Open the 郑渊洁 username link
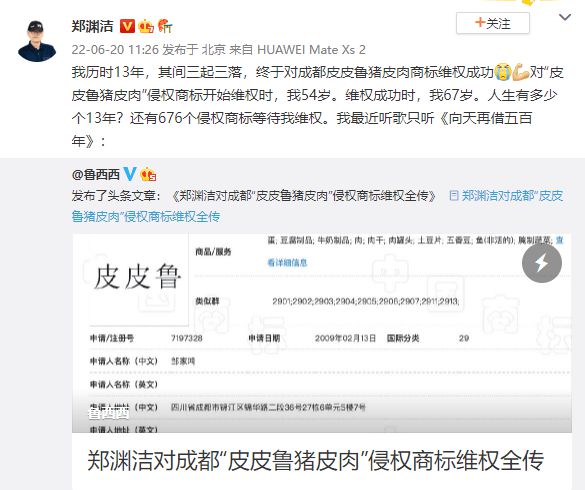The height and width of the screenshot is (490, 585). click(x=93, y=26)
